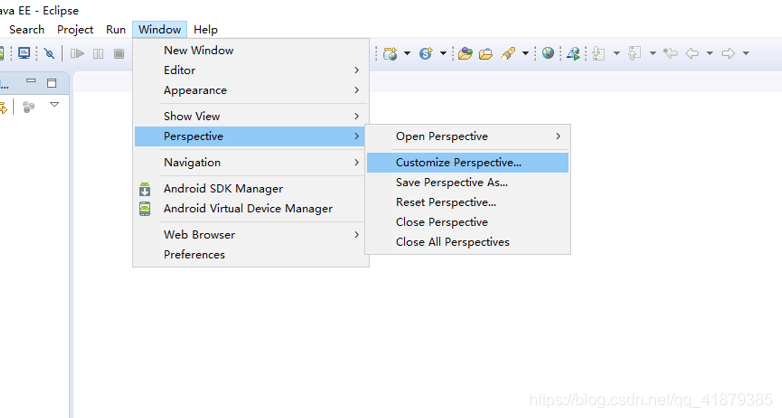Click the blue S toolbar icon

pos(426,53)
